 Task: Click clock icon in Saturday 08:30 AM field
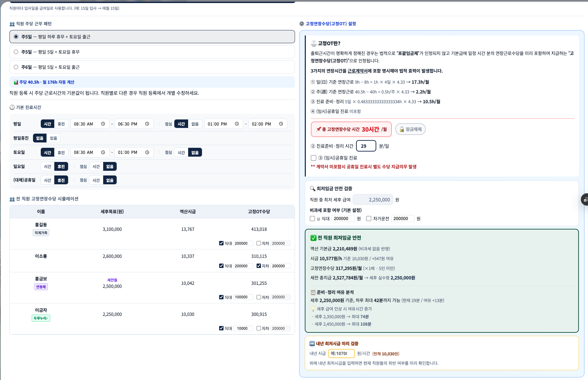103,153
